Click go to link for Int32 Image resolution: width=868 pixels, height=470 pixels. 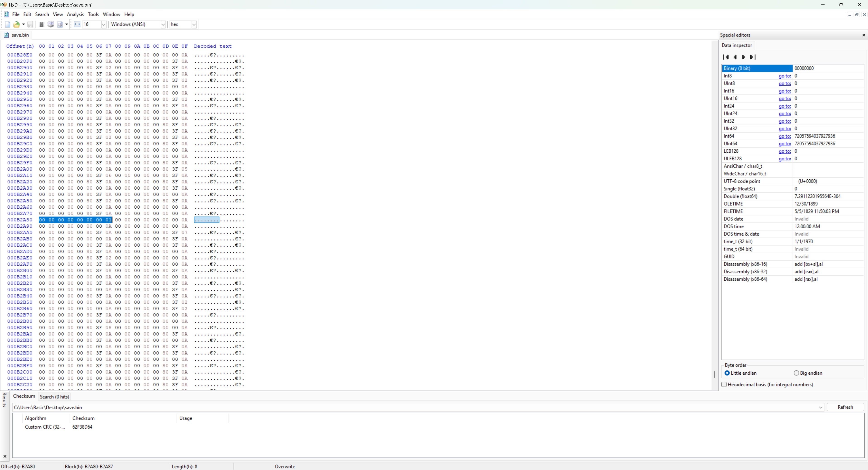click(x=785, y=121)
